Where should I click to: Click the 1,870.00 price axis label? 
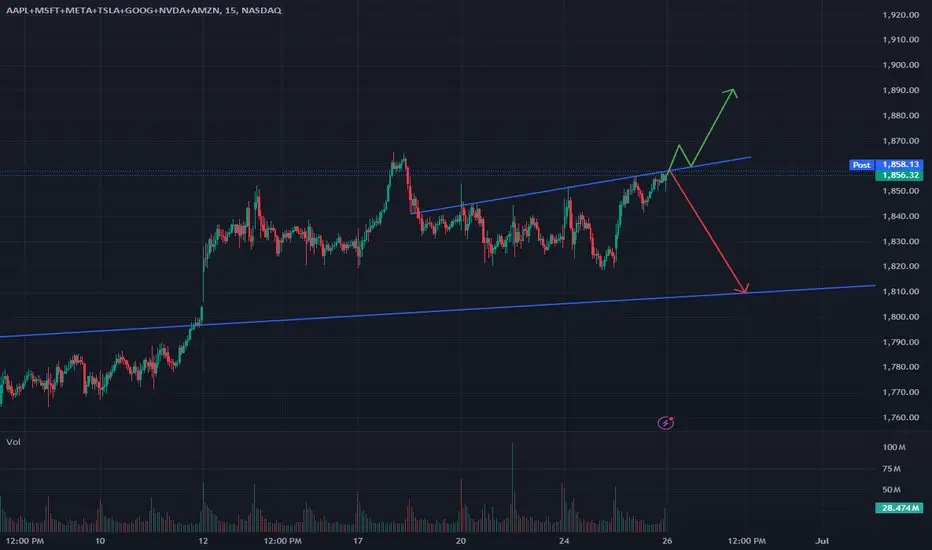click(x=901, y=141)
